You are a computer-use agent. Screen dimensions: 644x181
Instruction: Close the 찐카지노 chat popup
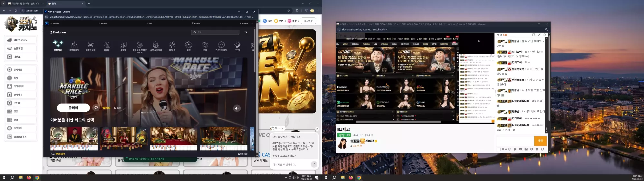tap(317, 129)
